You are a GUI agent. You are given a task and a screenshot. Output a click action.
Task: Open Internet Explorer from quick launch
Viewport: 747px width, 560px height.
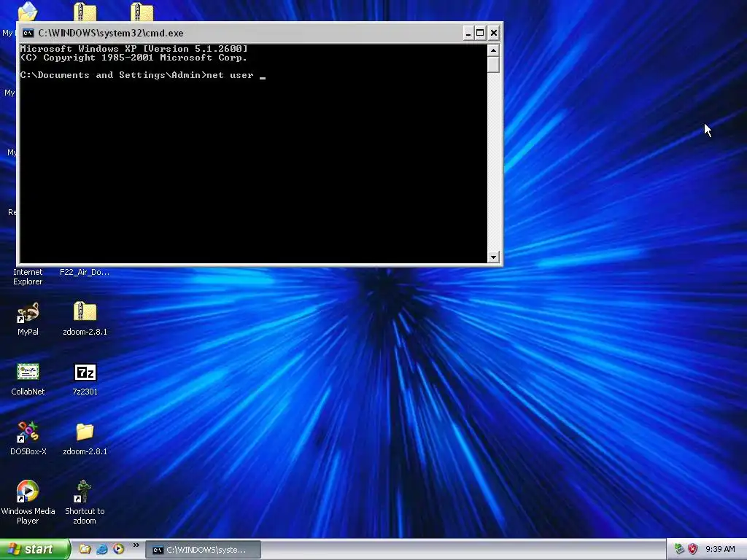(102, 549)
